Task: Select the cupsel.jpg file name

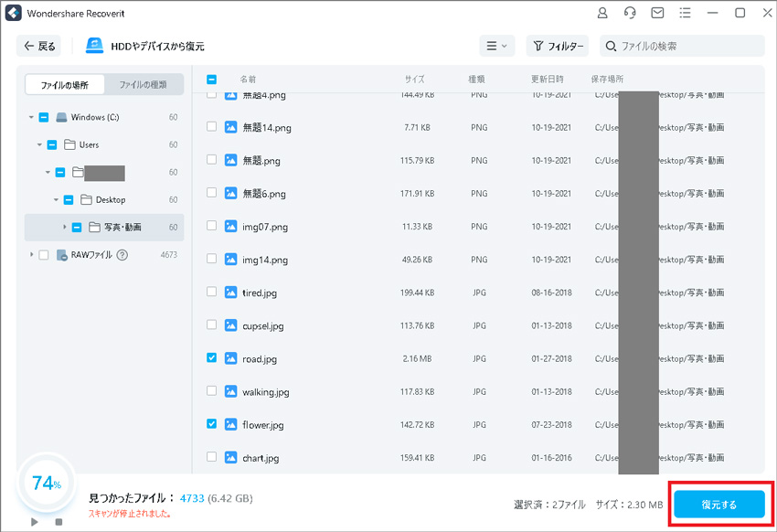Action: pos(263,326)
